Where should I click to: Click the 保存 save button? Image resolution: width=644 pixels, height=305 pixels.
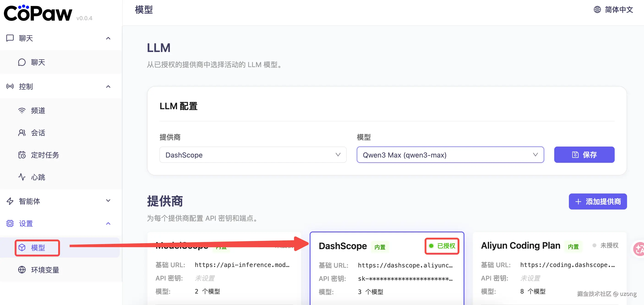tap(584, 155)
